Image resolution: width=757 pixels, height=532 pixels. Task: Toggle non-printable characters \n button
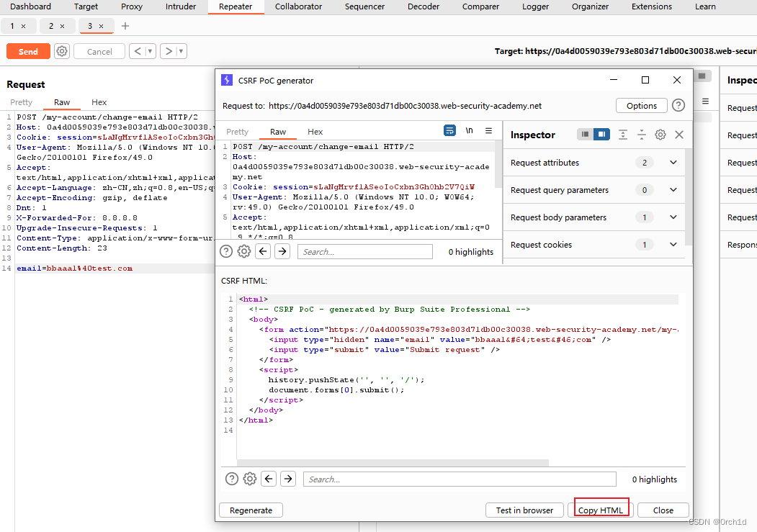470,131
